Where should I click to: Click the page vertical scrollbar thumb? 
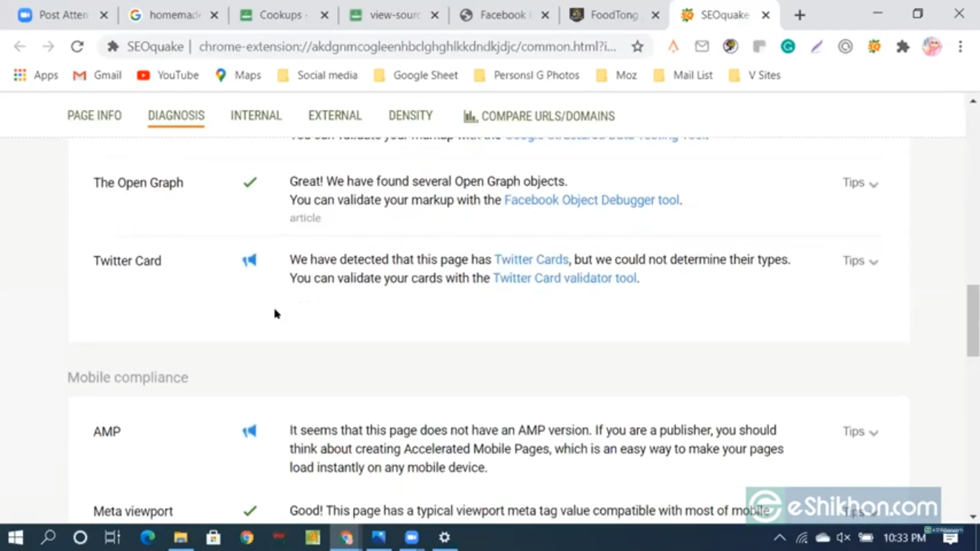click(x=973, y=319)
